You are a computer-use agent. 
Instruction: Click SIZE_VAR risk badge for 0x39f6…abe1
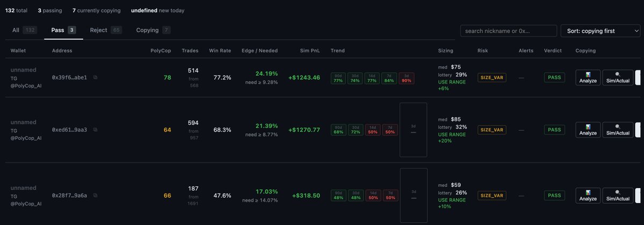point(492,78)
